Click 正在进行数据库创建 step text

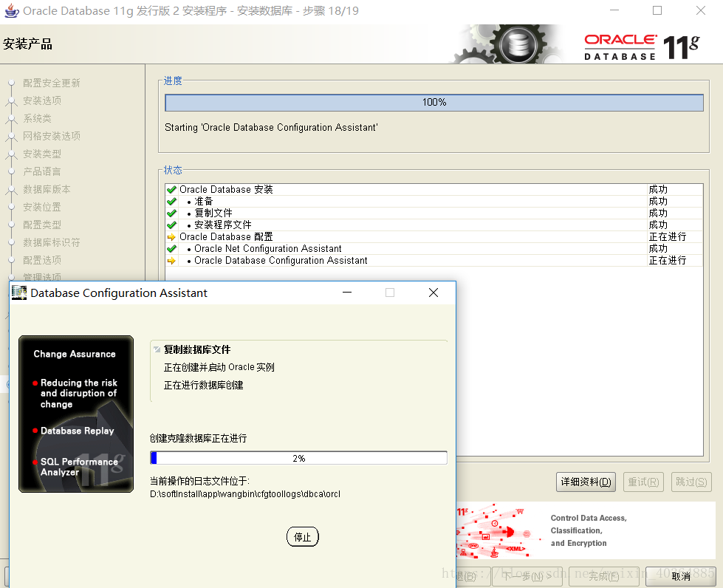(203, 385)
